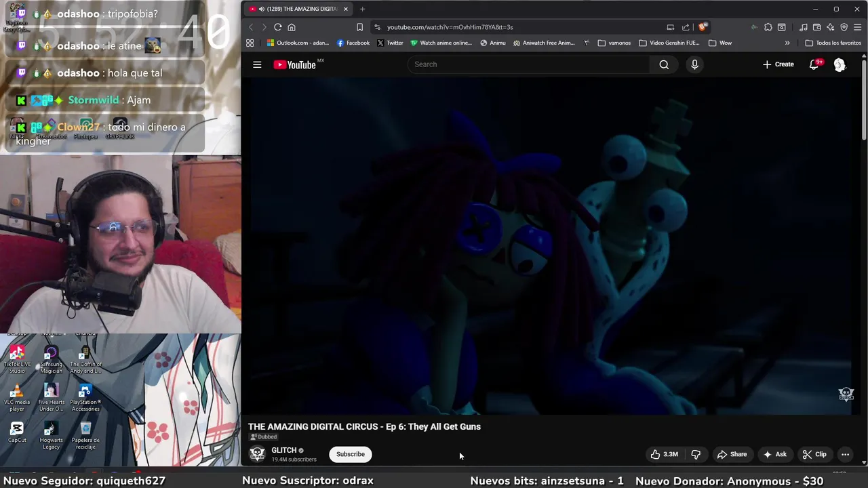Open a new browser tab
This screenshot has width=868, height=488.
click(362, 9)
